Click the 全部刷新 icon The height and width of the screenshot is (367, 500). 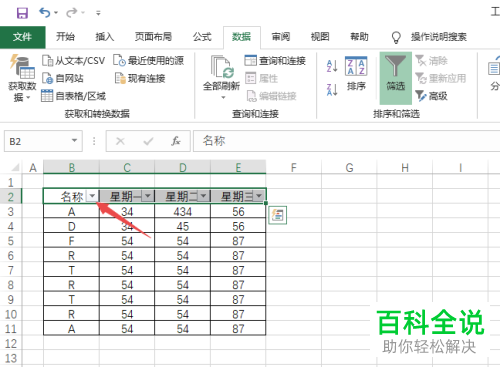click(222, 67)
